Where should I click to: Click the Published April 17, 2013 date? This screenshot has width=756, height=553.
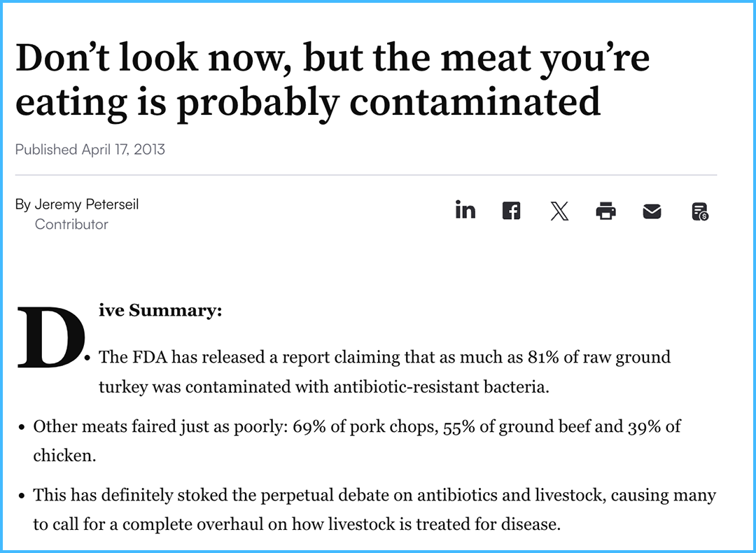click(90, 149)
